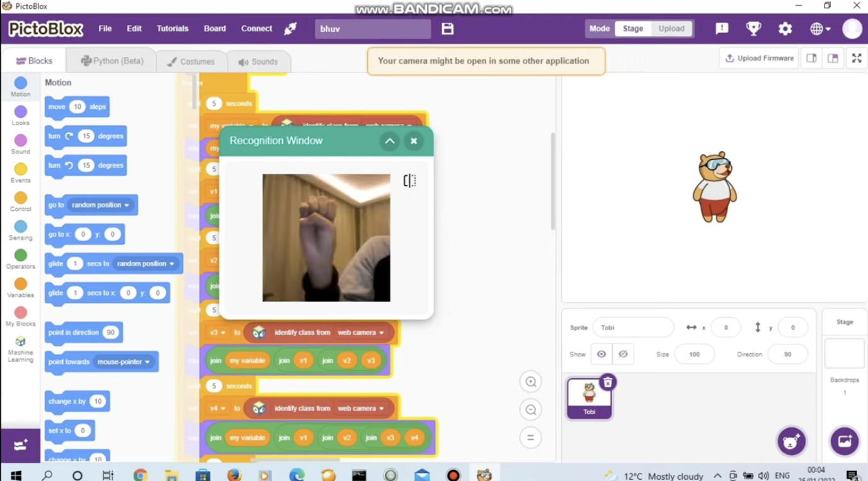Click the save project icon
This screenshot has height=481, width=868.
tap(447, 28)
